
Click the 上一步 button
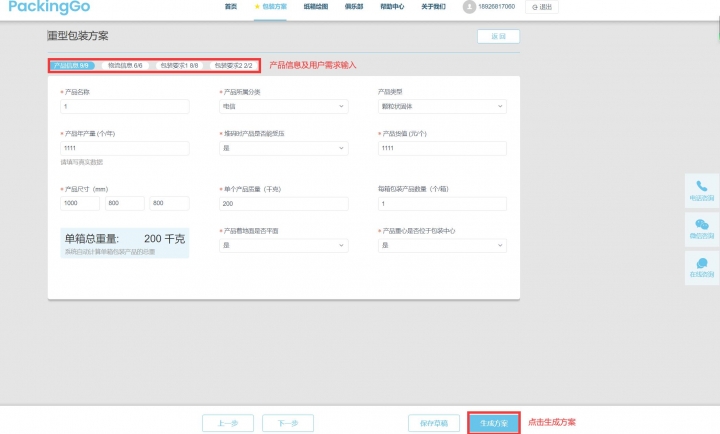point(228,423)
